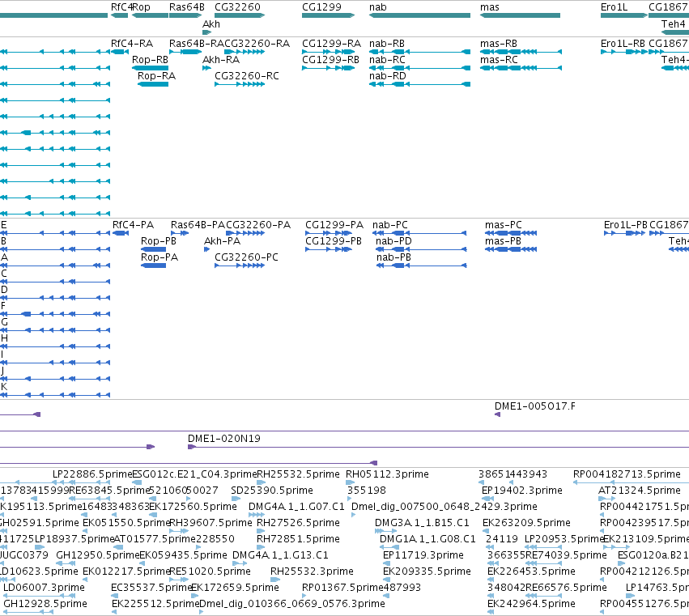Select the Ero1L gene bar
This screenshot has height=616, width=689.
point(624,15)
